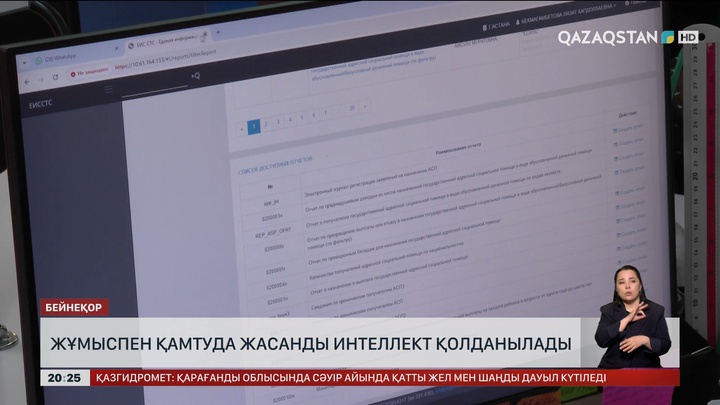Open the tab search chevron
This screenshot has width=720, height=405.
(24, 62)
